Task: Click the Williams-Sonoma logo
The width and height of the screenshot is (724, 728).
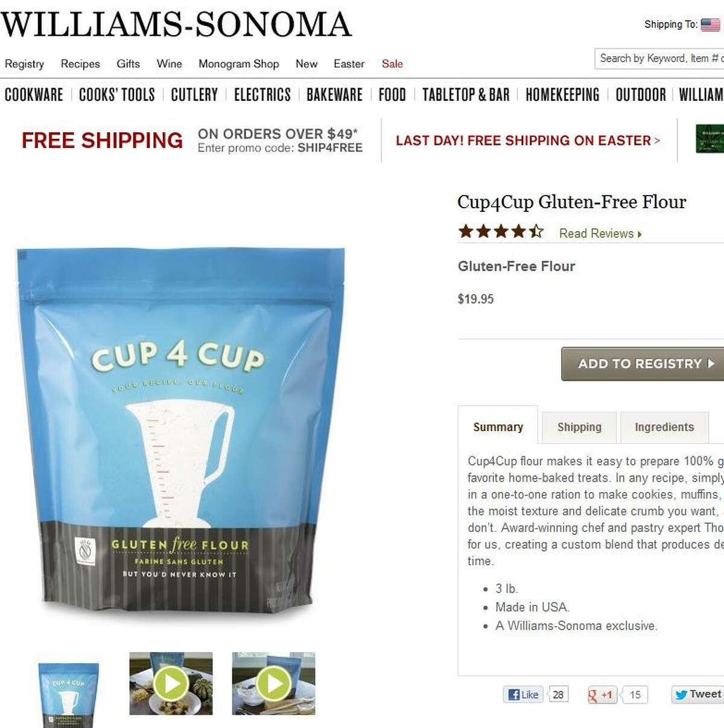Action: point(176,24)
